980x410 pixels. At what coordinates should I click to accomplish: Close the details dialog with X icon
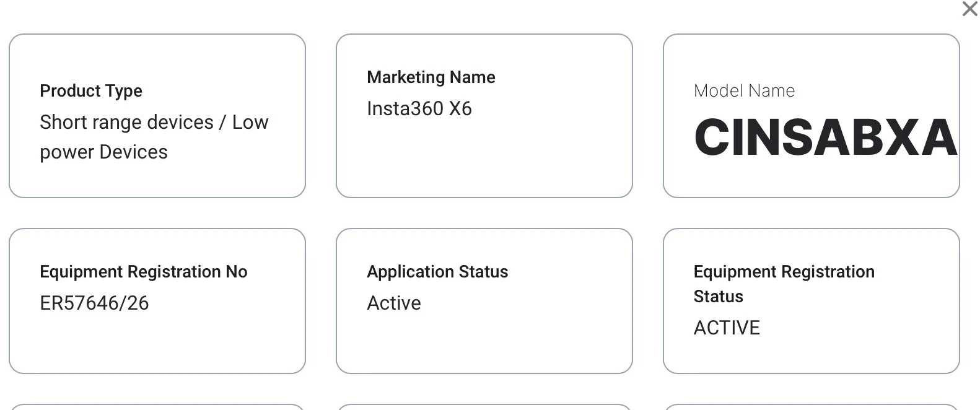[x=969, y=9]
